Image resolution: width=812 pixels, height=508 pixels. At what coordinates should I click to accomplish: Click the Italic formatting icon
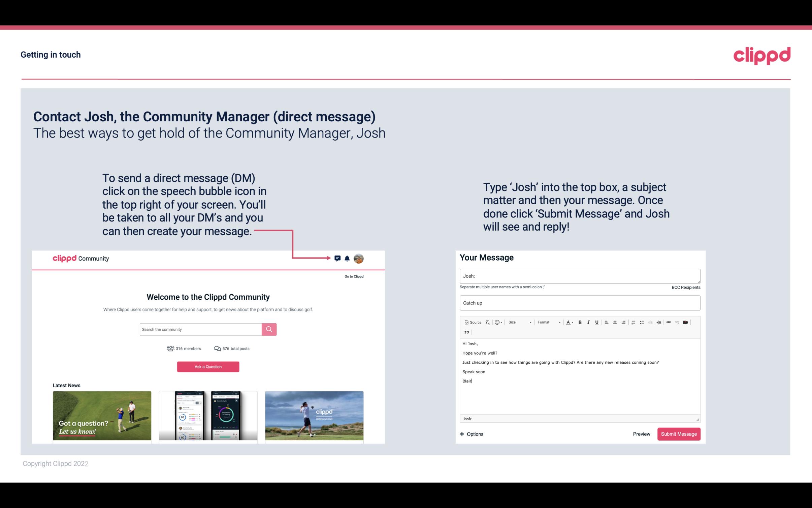[588, 323]
